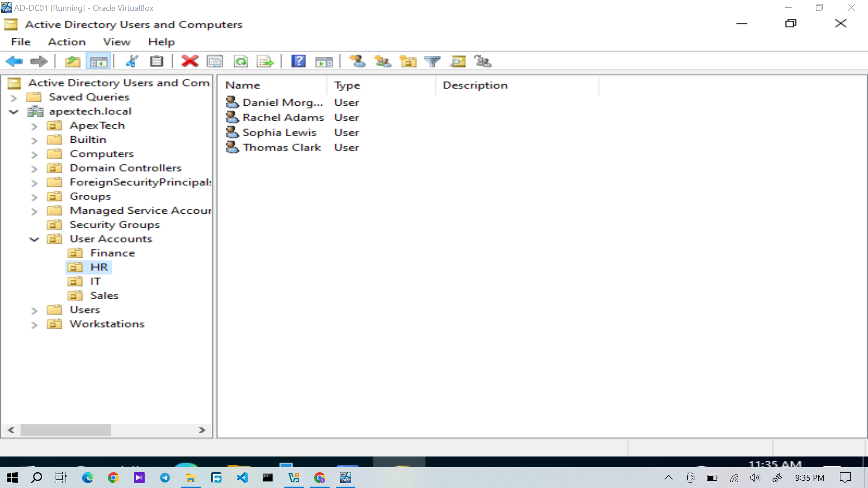Show hidden tray icons with chevron
The height and width of the screenshot is (488, 868).
[668, 478]
